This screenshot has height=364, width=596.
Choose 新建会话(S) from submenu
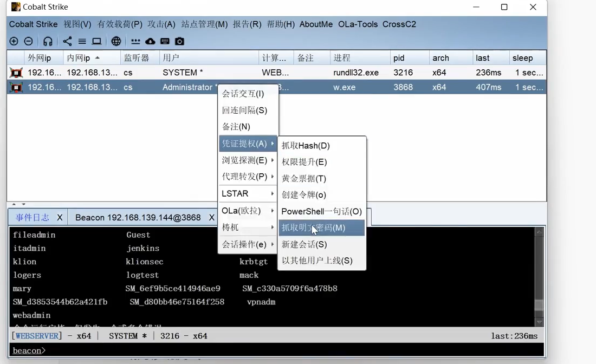tap(322, 244)
